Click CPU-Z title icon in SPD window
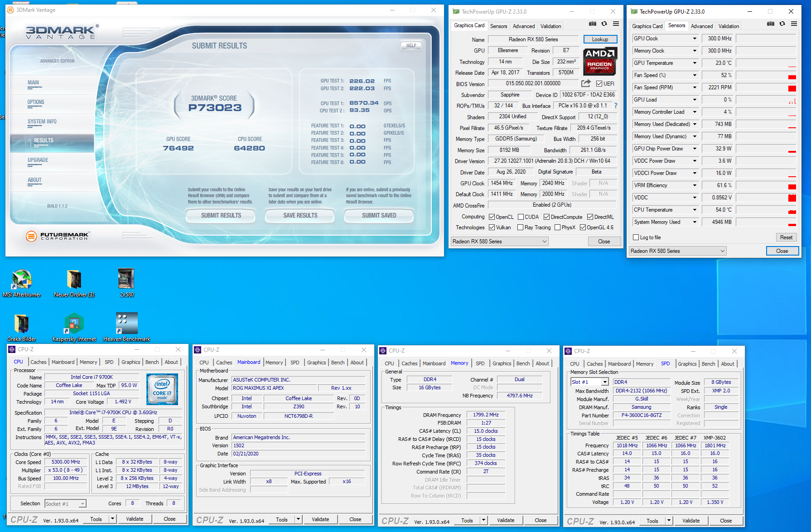Viewport: 811px width, 532px height. tap(569, 351)
